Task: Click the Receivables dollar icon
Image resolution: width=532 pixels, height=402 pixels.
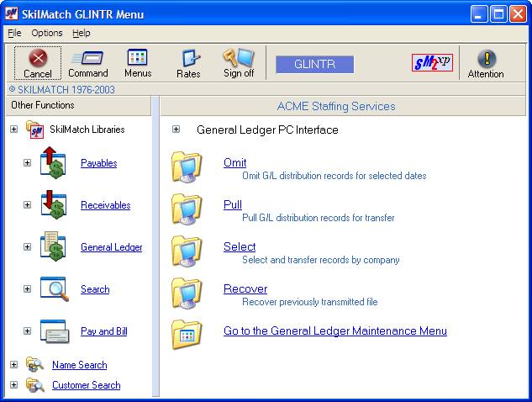Action: pyautogui.click(x=53, y=204)
